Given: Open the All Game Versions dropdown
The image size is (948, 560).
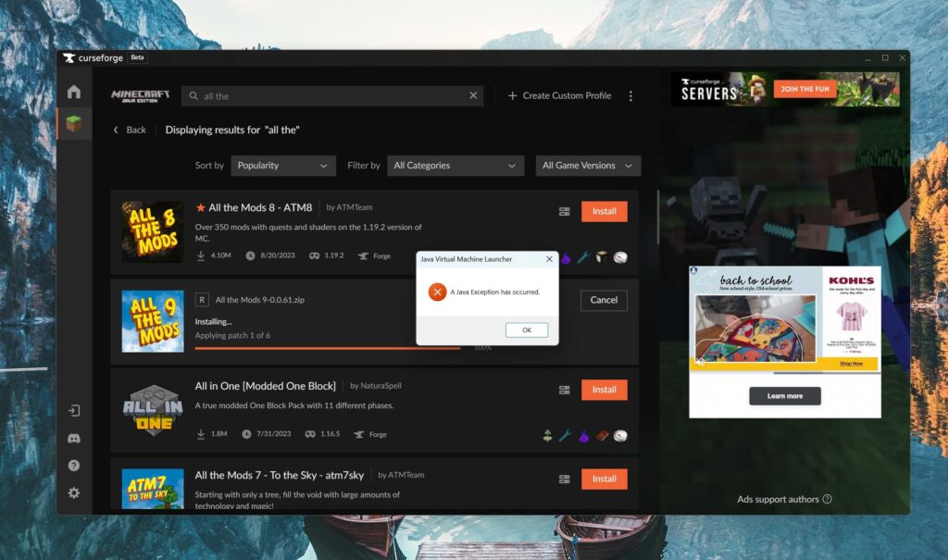Looking at the screenshot, I should [x=588, y=166].
